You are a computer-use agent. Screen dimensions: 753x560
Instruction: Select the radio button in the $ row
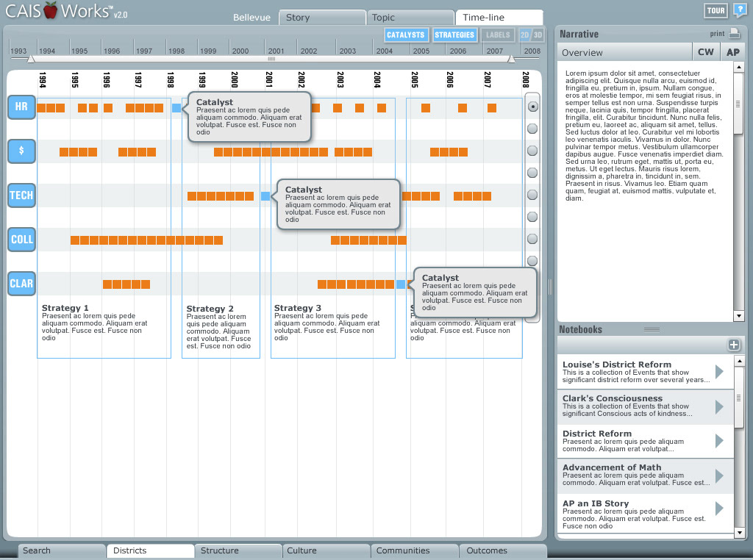pyautogui.click(x=532, y=151)
